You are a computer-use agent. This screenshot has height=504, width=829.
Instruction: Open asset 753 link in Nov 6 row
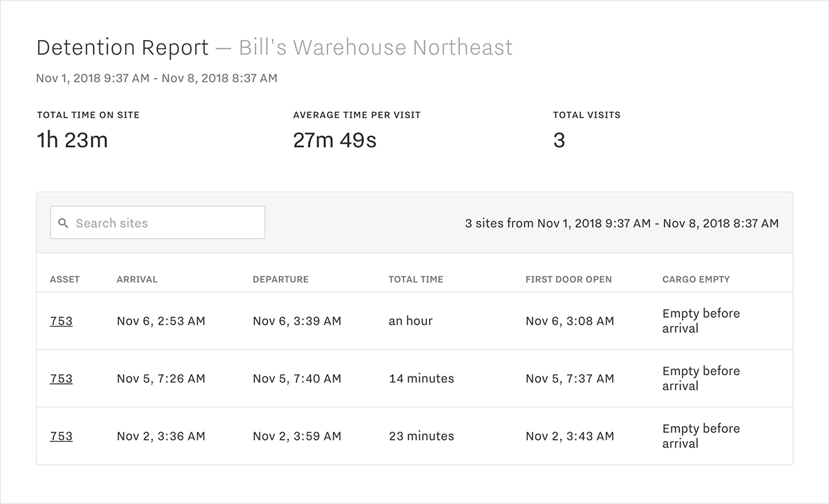tap(61, 321)
